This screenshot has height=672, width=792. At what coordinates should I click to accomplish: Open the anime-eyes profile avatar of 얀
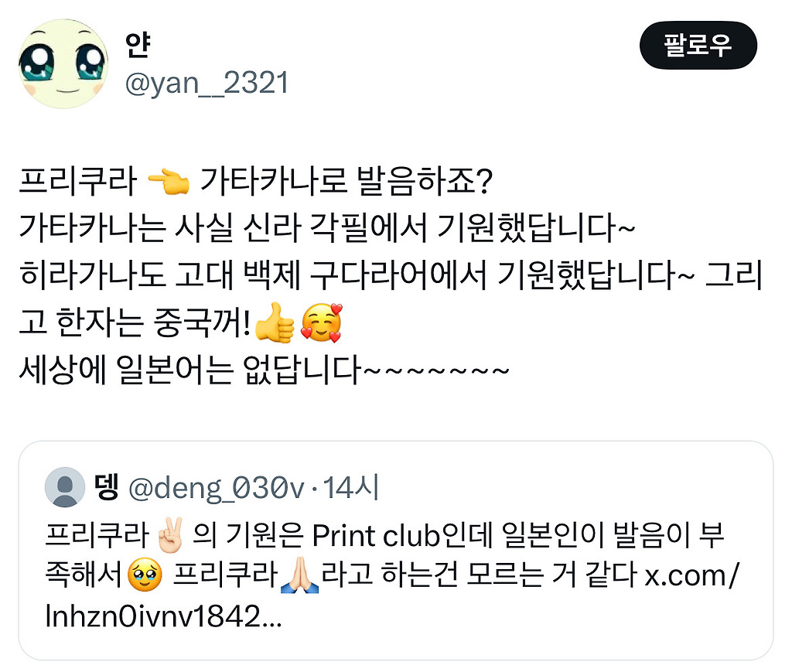pyautogui.click(x=63, y=63)
